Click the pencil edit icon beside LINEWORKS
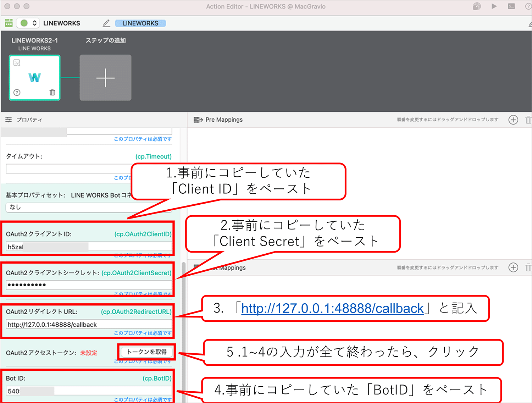Viewport: 532px width, 403px height. pos(106,23)
